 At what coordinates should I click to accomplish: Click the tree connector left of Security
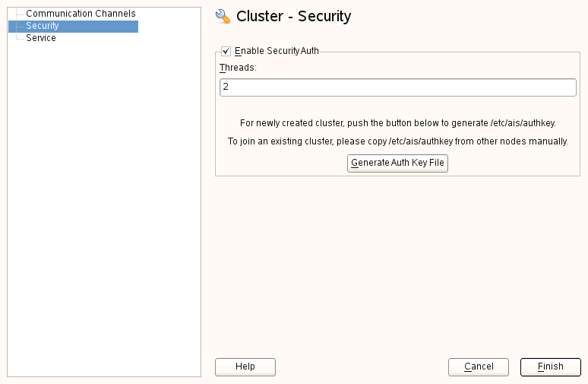[19, 26]
